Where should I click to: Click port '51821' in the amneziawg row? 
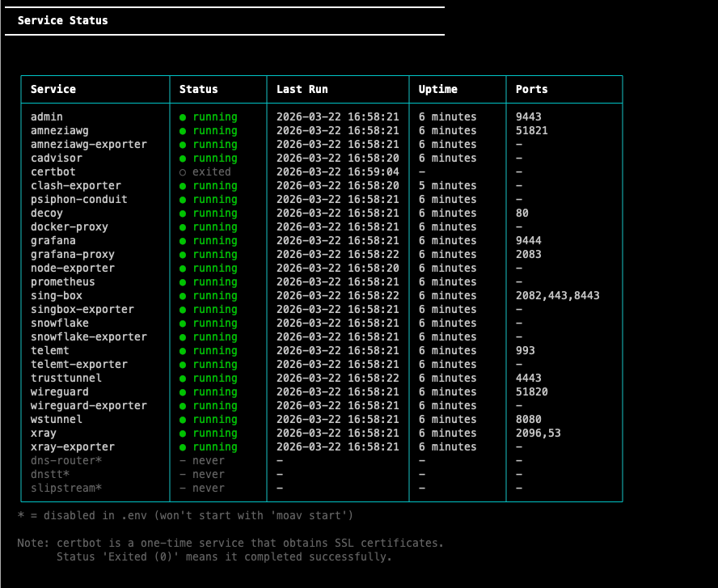532,130
